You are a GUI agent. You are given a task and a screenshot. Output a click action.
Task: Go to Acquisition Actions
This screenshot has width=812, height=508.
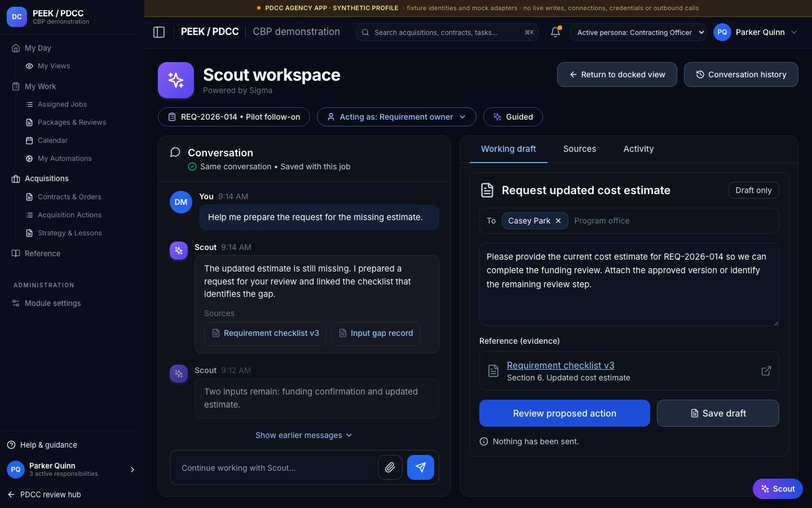pyautogui.click(x=69, y=215)
